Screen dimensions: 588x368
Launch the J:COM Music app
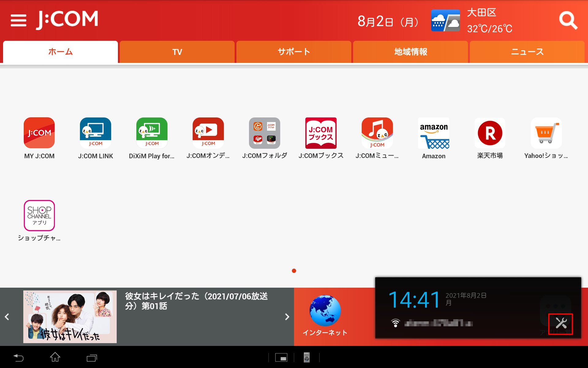(377, 133)
